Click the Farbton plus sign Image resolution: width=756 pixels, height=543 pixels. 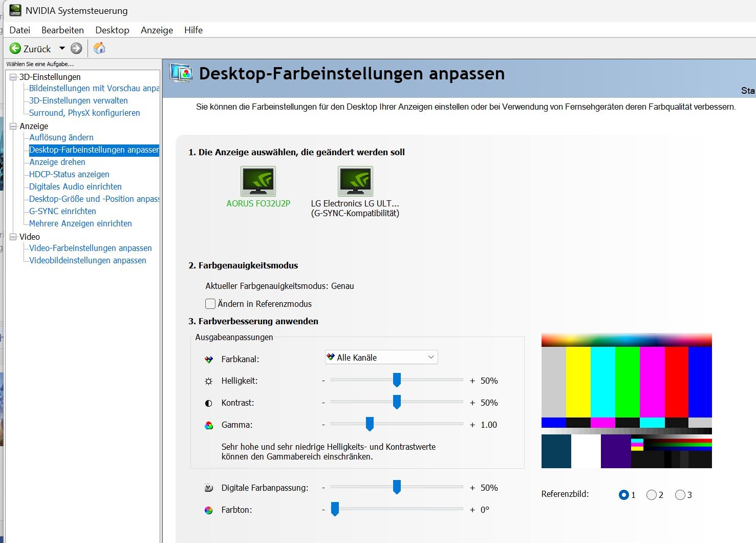coord(472,510)
